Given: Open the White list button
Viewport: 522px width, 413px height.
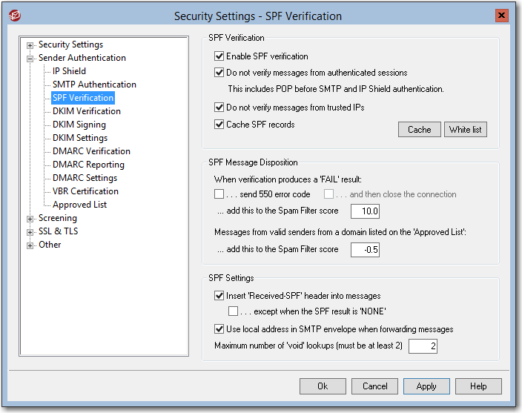Looking at the screenshot, I should (x=465, y=129).
